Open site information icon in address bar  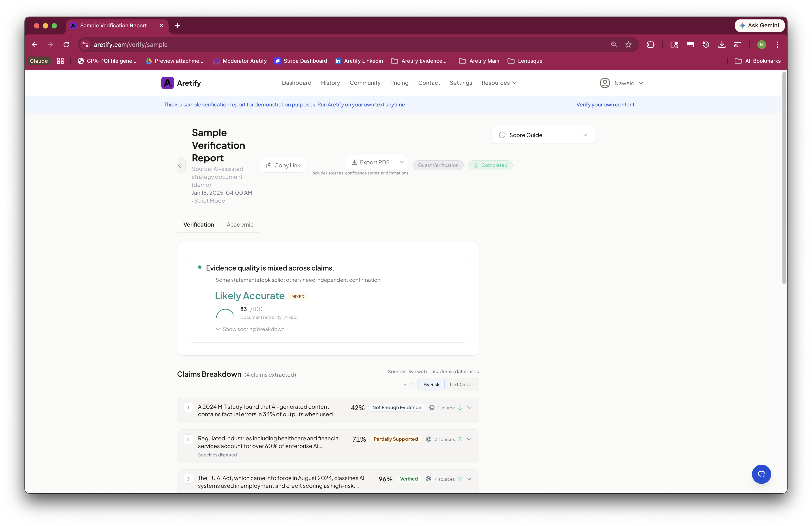pyautogui.click(x=85, y=45)
